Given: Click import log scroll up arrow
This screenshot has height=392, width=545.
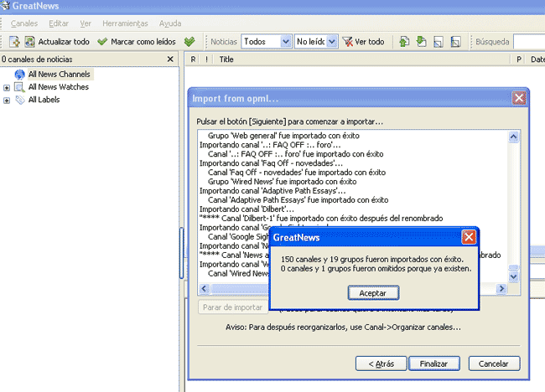Looking at the screenshot, I should (513, 137).
